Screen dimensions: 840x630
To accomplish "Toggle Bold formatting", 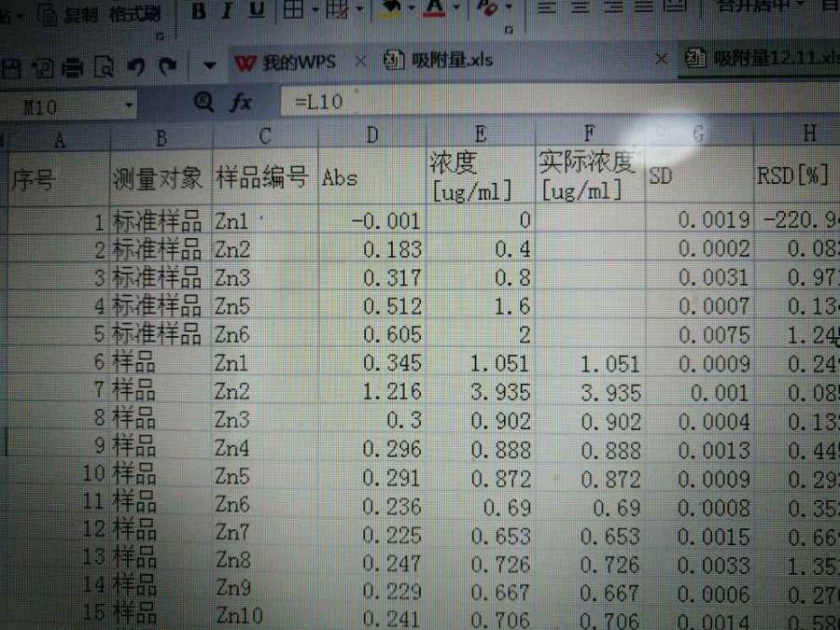I will tap(199, 9).
